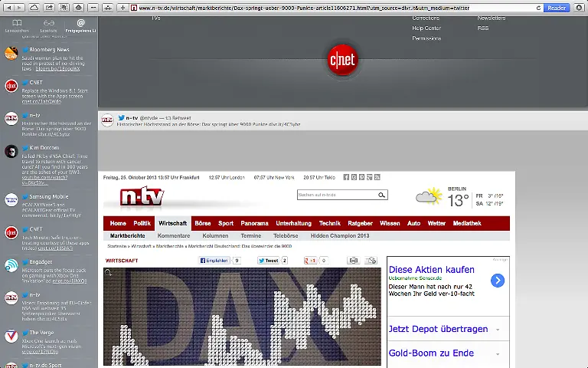Open Hidden Champion 2013 submenu
Viewport: 588px width, 368px height.
pos(340,236)
